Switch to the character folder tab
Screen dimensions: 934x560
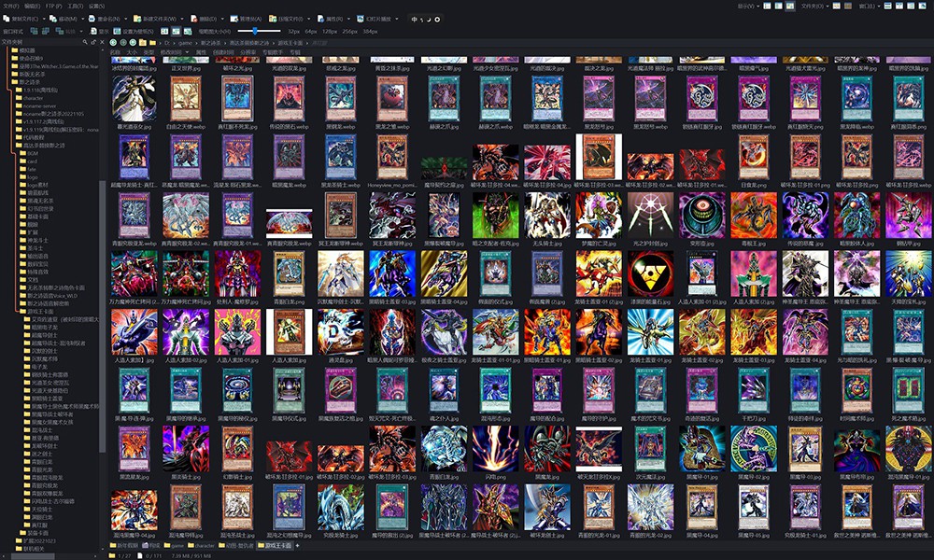(x=201, y=546)
